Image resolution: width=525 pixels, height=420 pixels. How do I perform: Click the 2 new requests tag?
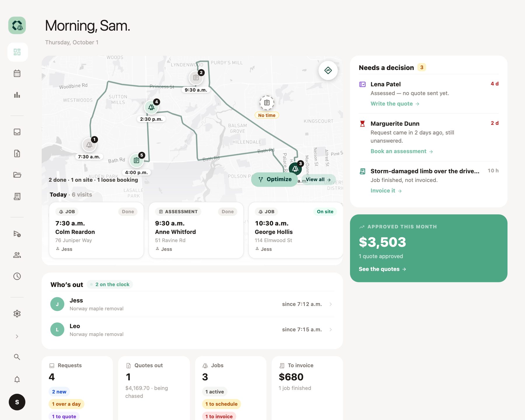(59, 392)
